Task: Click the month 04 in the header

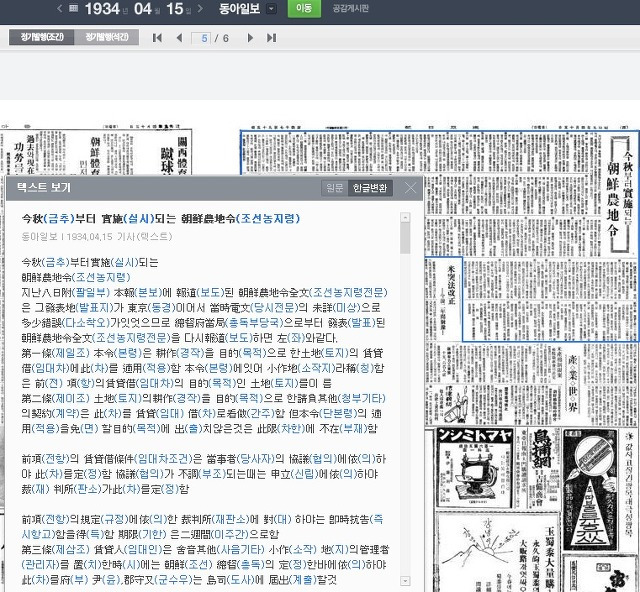Action: click(143, 9)
